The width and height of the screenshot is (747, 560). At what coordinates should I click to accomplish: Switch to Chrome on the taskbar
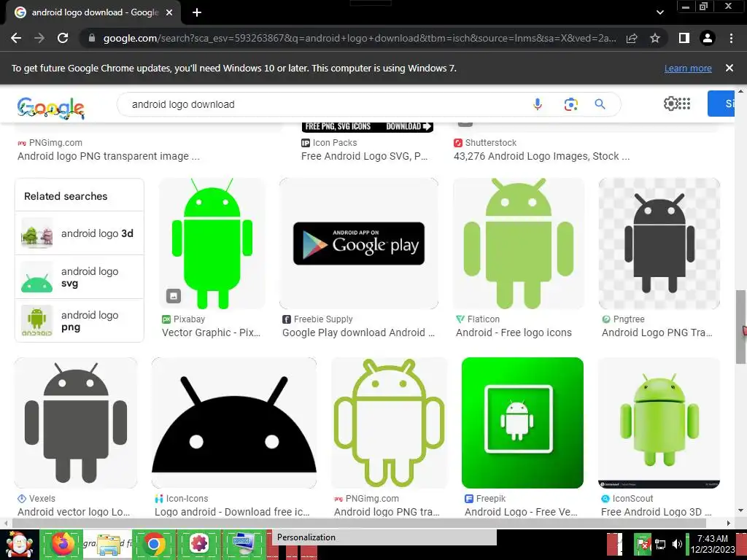coord(154,543)
